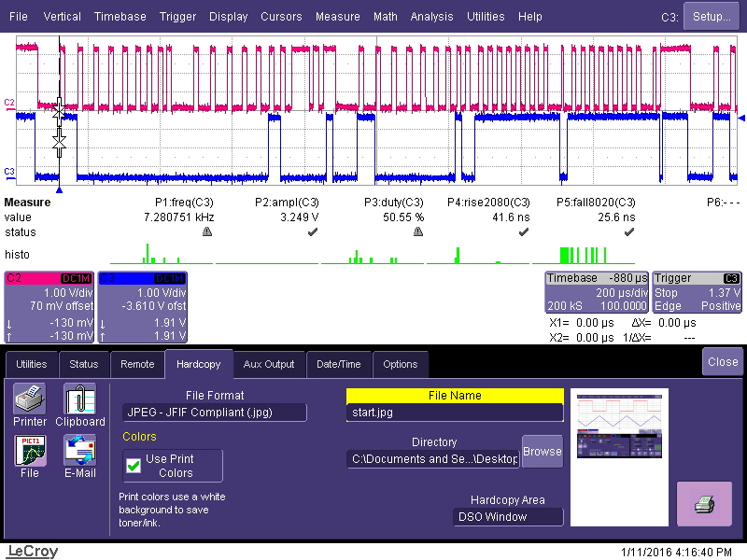The width and height of the screenshot is (747, 560).
Task: Open the Help menu
Action: pos(530,17)
